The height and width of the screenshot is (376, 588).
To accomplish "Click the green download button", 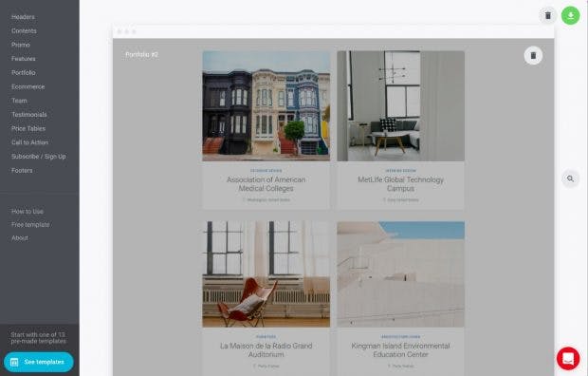I will [x=570, y=15].
